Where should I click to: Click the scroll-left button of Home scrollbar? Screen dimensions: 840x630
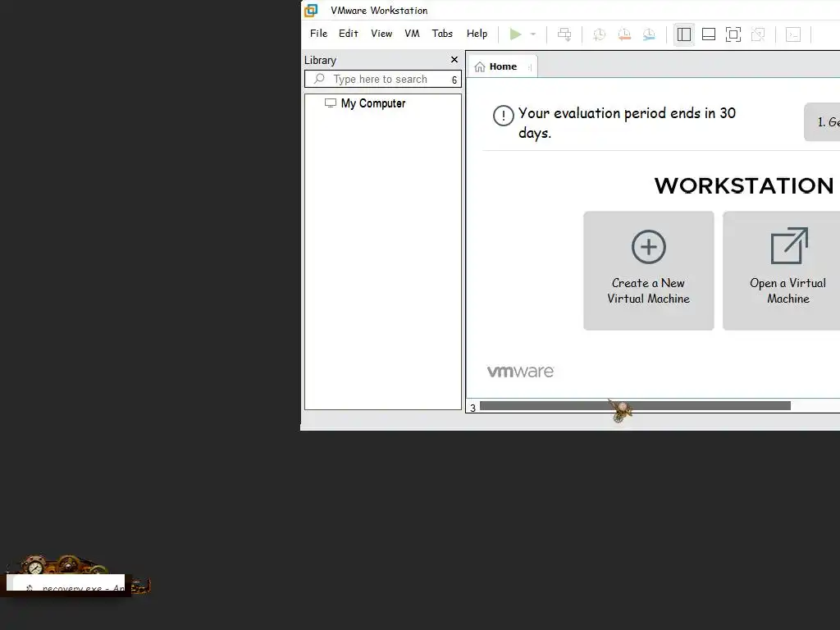(x=472, y=408)
